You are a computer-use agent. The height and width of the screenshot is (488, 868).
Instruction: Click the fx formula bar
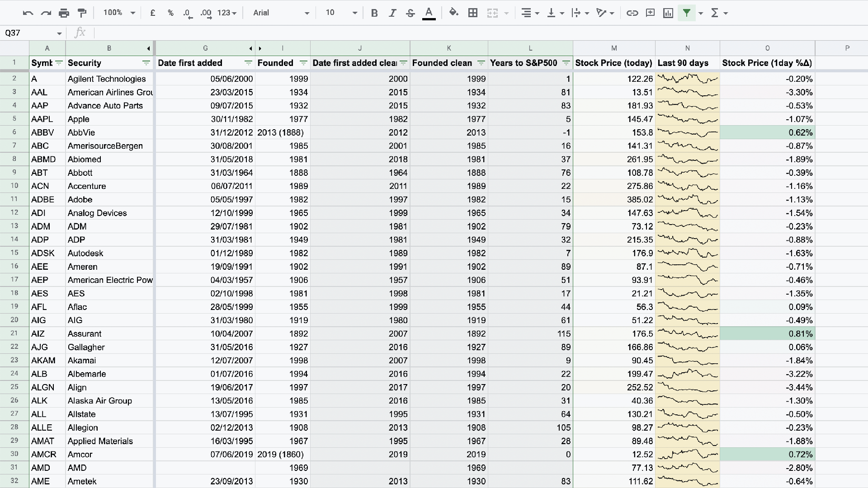tap(80, 32)
